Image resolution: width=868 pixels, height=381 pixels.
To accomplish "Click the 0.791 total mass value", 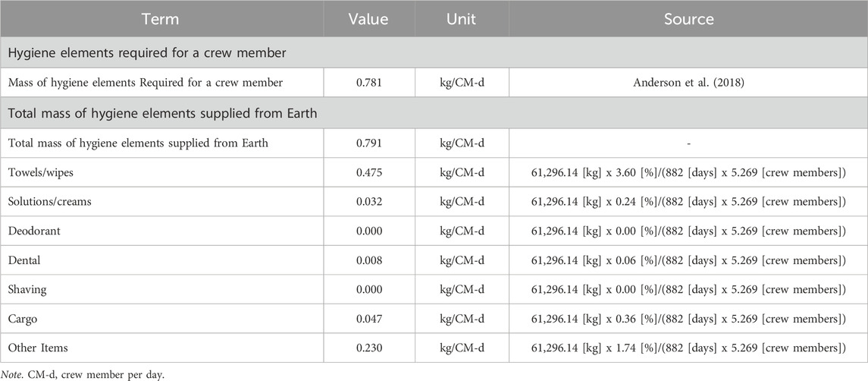I will click(368, 143).
